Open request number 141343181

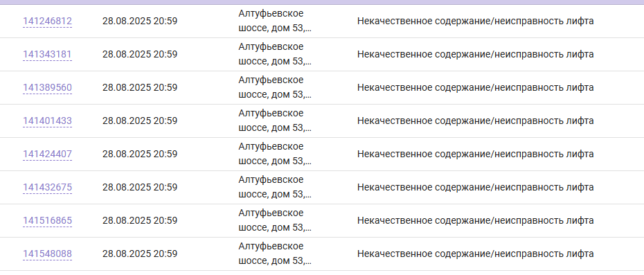pyautogui.click(x=47, y=54)
